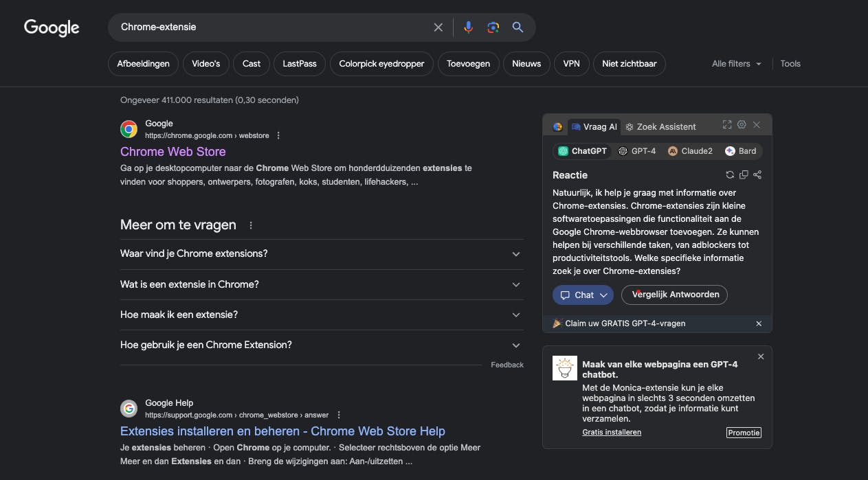This screenshot has width=868, height=480.
Task: Clear the search box text
Action: coord(438,27)
